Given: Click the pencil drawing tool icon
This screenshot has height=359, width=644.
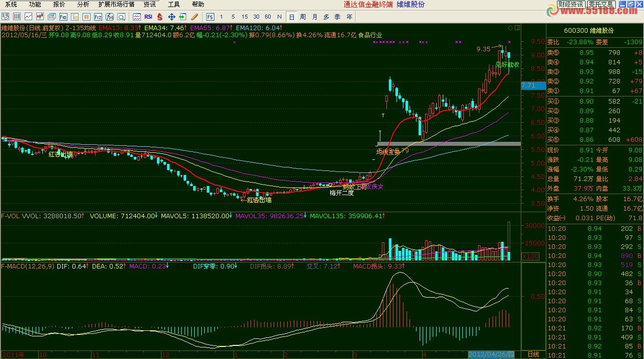Looking at the screenshot, I should pos(195,17).
